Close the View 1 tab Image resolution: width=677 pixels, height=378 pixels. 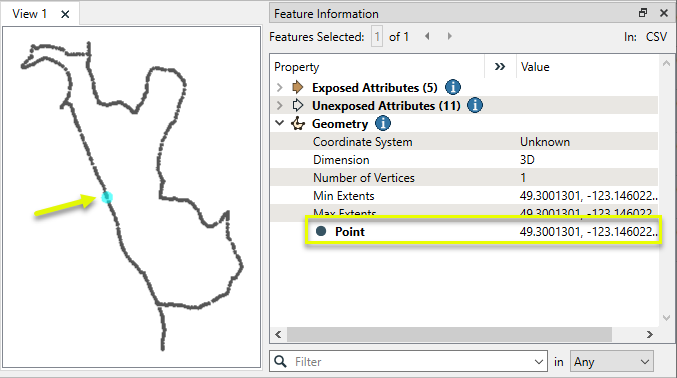65,14
